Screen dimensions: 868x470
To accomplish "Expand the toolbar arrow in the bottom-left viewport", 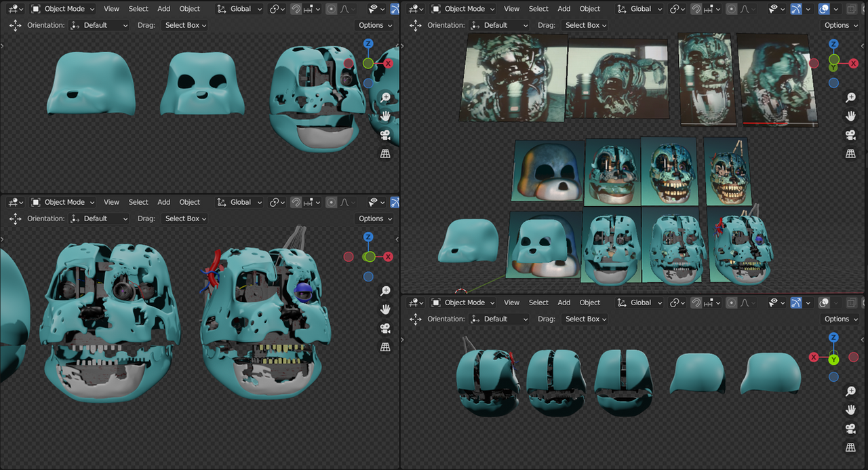I will point(3,239).
